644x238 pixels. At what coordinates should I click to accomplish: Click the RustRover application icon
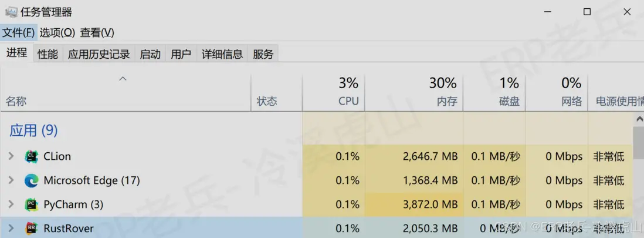(32, 229)
